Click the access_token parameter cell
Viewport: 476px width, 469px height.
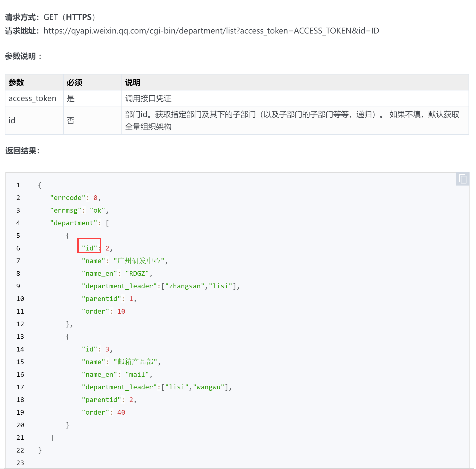point(32,98)
